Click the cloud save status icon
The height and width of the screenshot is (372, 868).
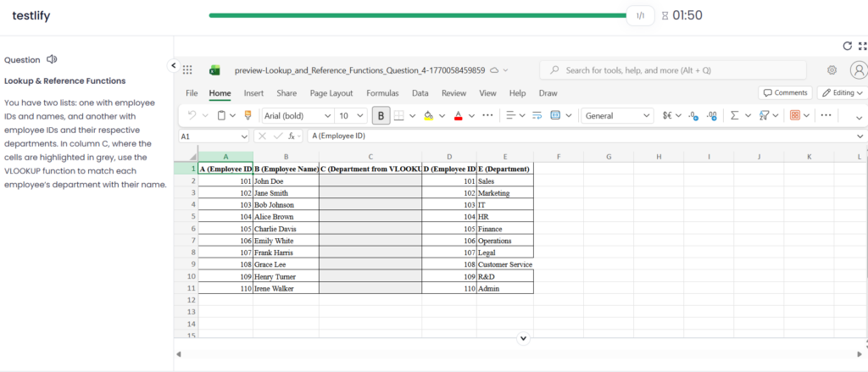(x=495, y=71)
